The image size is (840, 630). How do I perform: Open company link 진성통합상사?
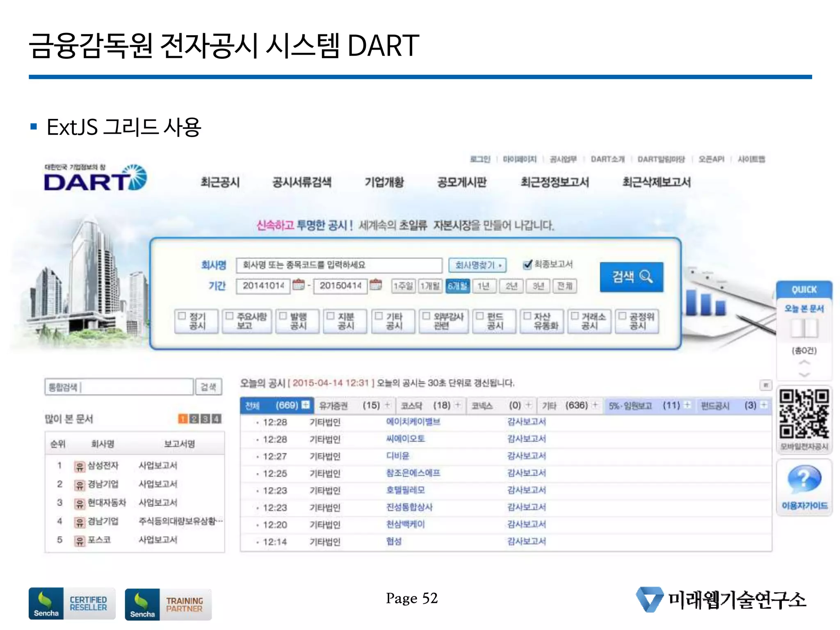coord(409,507)
